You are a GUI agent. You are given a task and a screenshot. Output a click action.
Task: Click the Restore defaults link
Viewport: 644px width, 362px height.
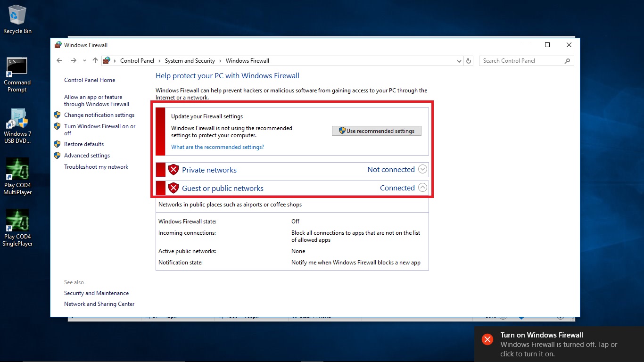[84, 144]
